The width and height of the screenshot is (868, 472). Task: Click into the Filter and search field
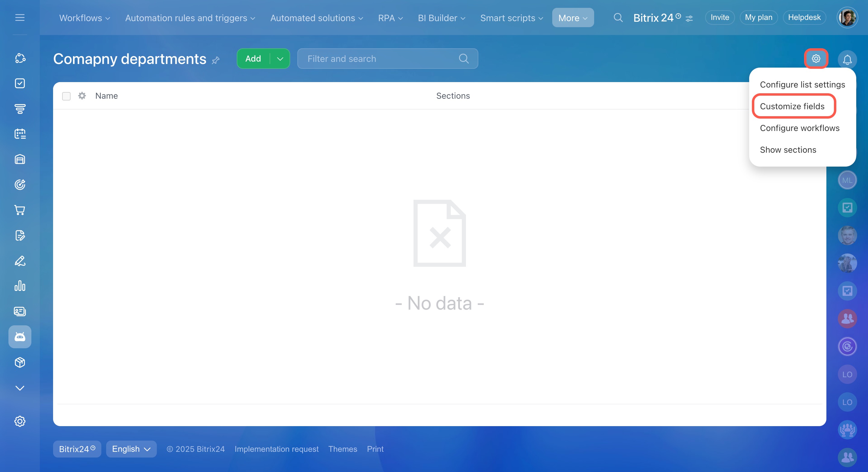point(388,59)
